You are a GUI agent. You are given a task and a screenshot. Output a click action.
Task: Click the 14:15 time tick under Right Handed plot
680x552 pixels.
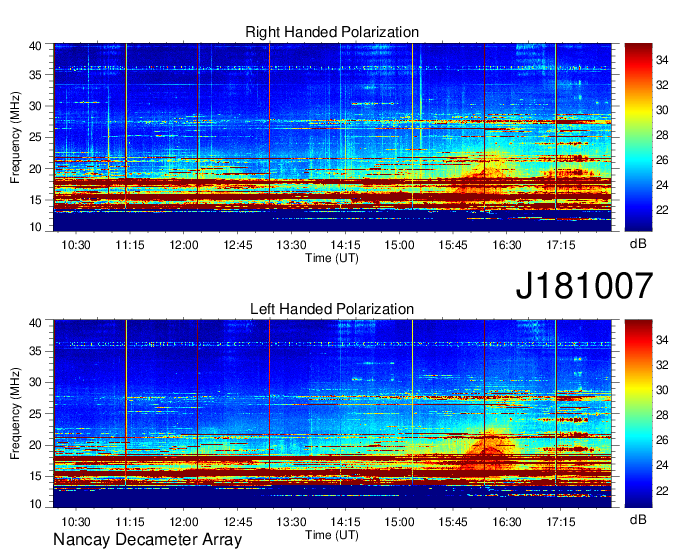345,245
